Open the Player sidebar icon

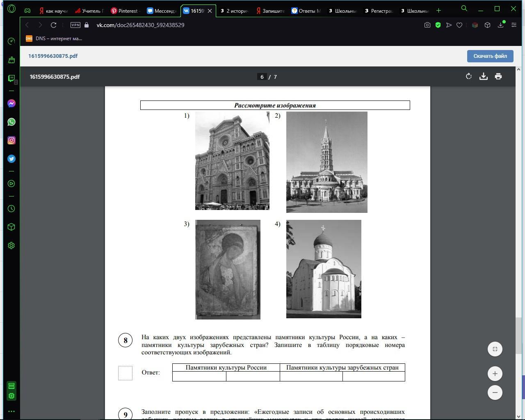click(x=11, y=183)
